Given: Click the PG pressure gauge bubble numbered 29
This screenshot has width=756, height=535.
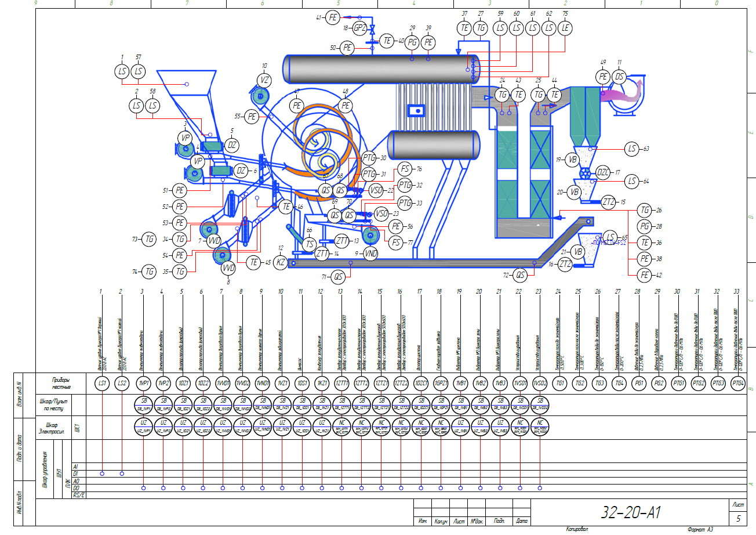Looking at the screenshot, I should (x=412, y=42).
